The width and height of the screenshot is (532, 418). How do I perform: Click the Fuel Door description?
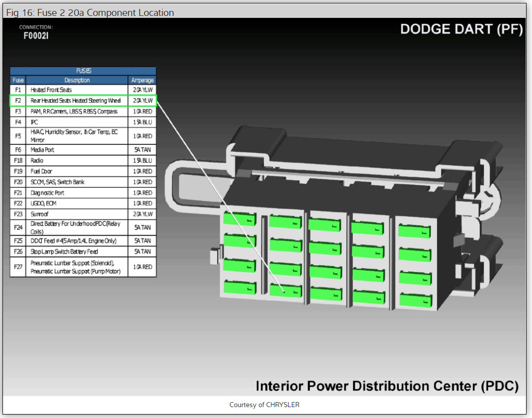coord(41,171)
